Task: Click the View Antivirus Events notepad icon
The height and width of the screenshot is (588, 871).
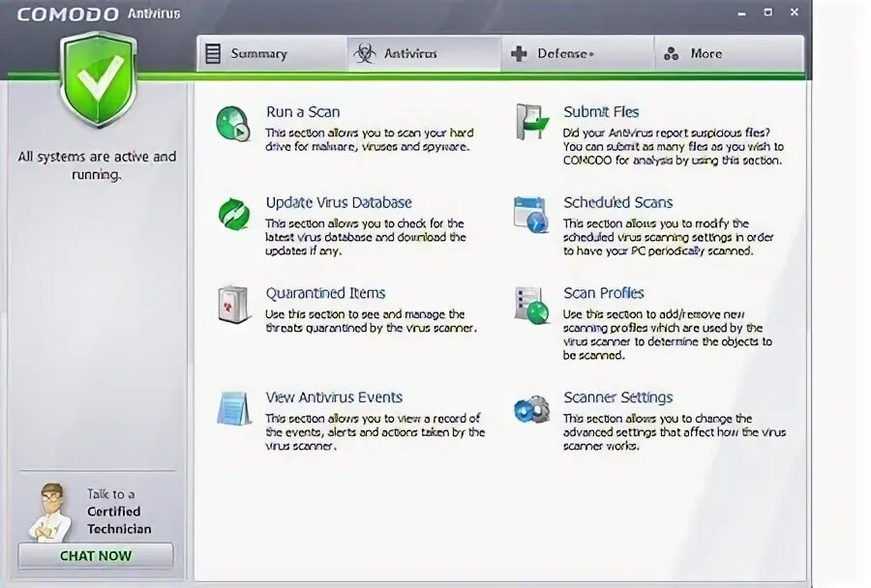Action: click(x=233, y=408)
